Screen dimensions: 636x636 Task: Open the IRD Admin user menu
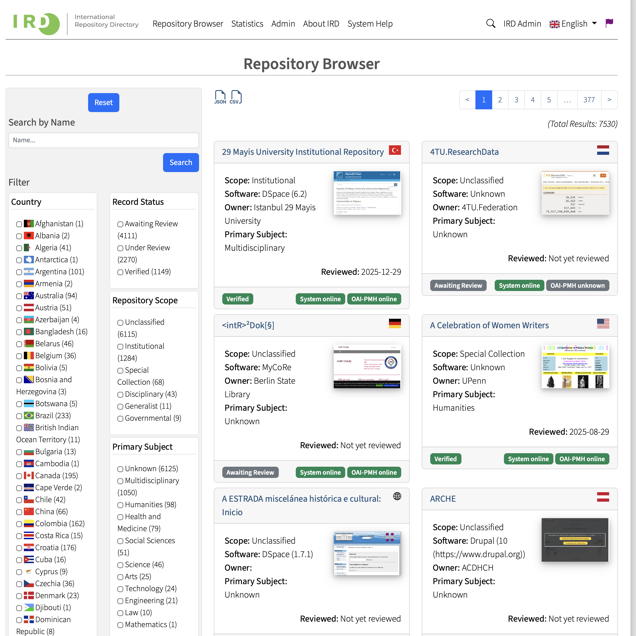click(x=522, y=24)
